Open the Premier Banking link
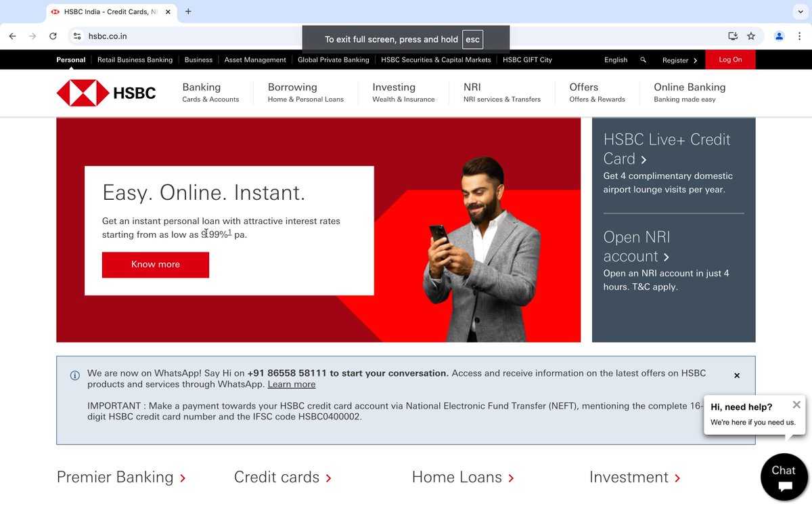 coord(121,477)
